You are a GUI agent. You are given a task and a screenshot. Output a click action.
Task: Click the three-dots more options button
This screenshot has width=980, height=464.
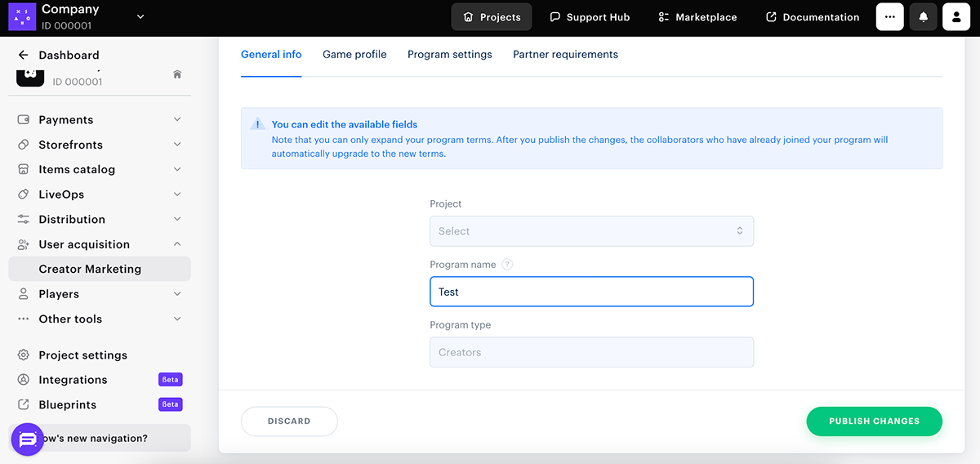pos(889,17)
